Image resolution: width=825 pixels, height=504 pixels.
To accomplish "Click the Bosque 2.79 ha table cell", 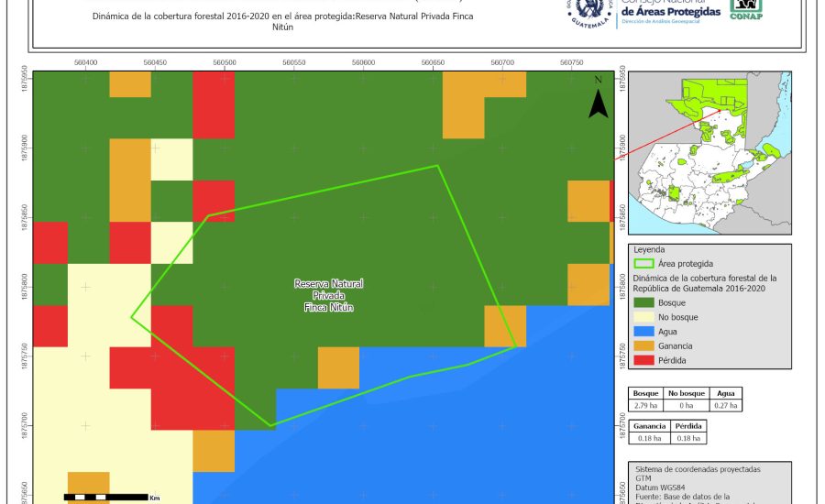I will tap(646, 404).
